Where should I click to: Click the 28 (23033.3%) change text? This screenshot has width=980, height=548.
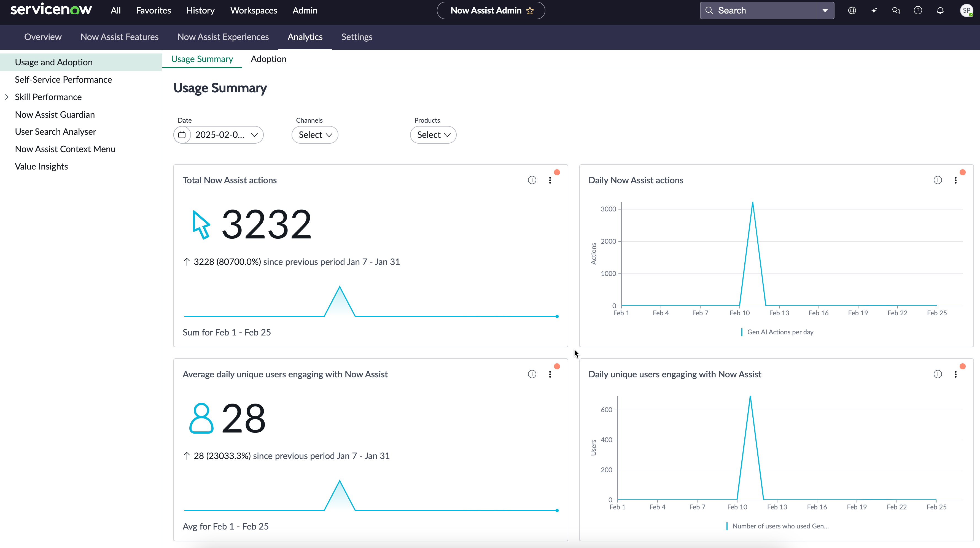pos(222,456)
